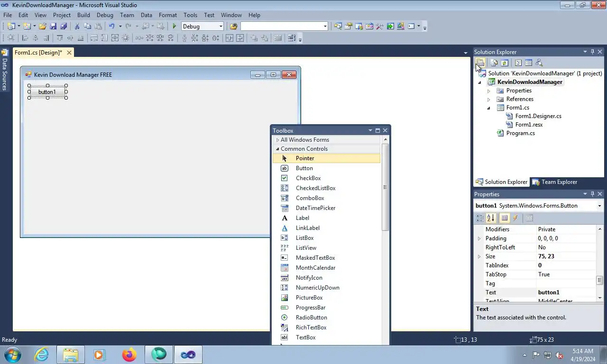Open the Extension Manager wrench icon
The height and width of the screenshot is (364, 607).
coord(379,27)
